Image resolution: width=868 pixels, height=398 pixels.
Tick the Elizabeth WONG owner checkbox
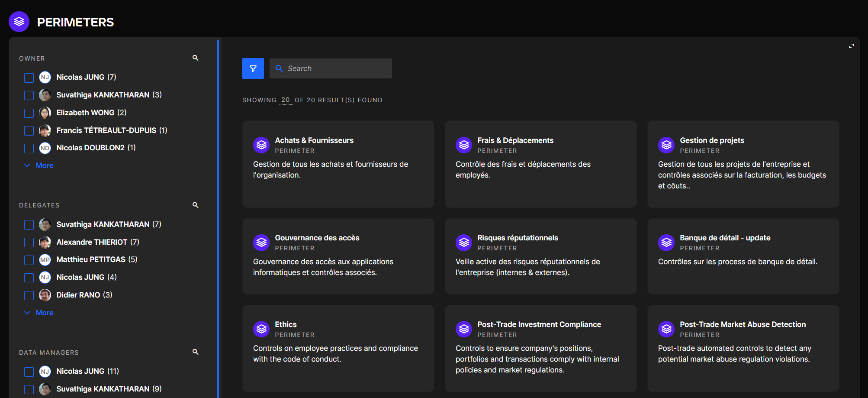click(x=29, y=113)
